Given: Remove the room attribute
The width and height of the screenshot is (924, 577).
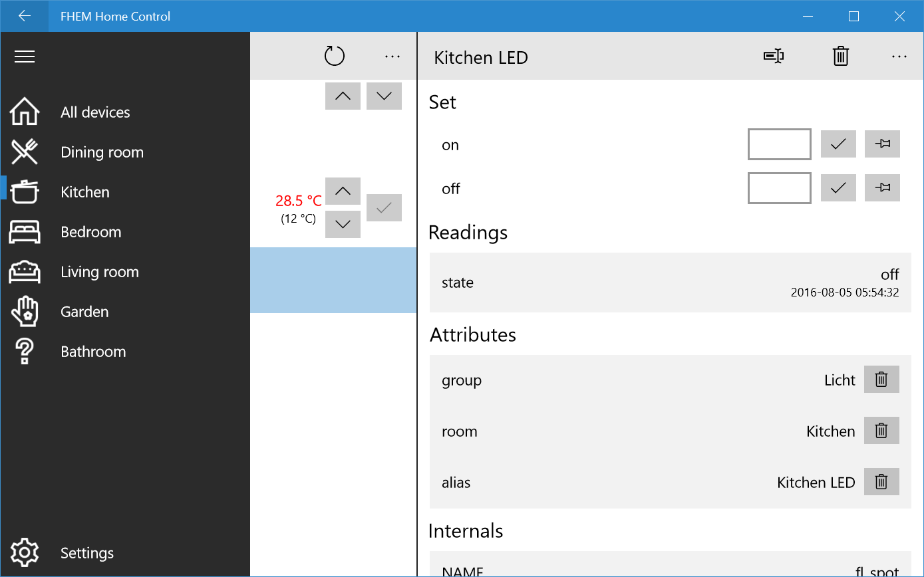Looking at the screenshot, I should click(881, 431).
